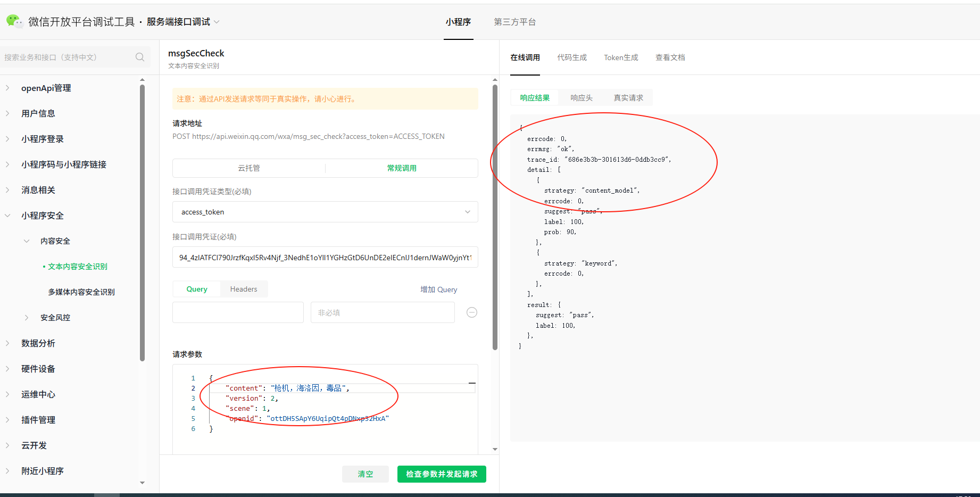
Task: Click the POST request URL text
Action: click(309, 136)
